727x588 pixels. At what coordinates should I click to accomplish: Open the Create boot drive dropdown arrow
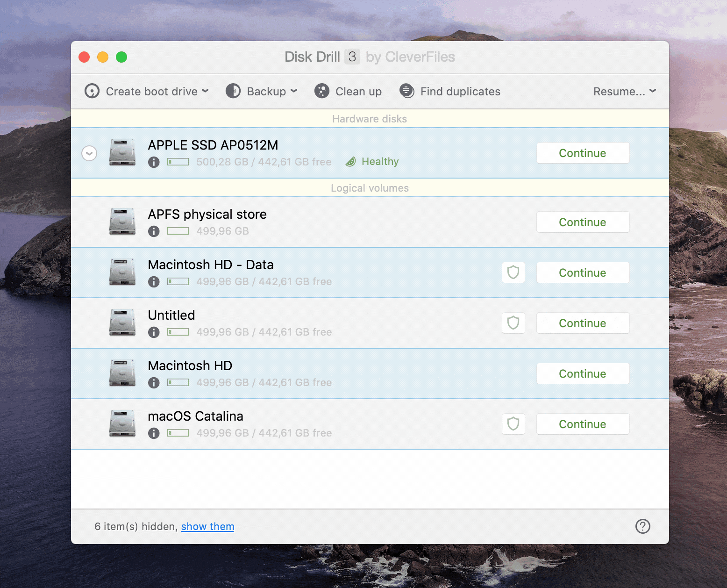(205, 91)
